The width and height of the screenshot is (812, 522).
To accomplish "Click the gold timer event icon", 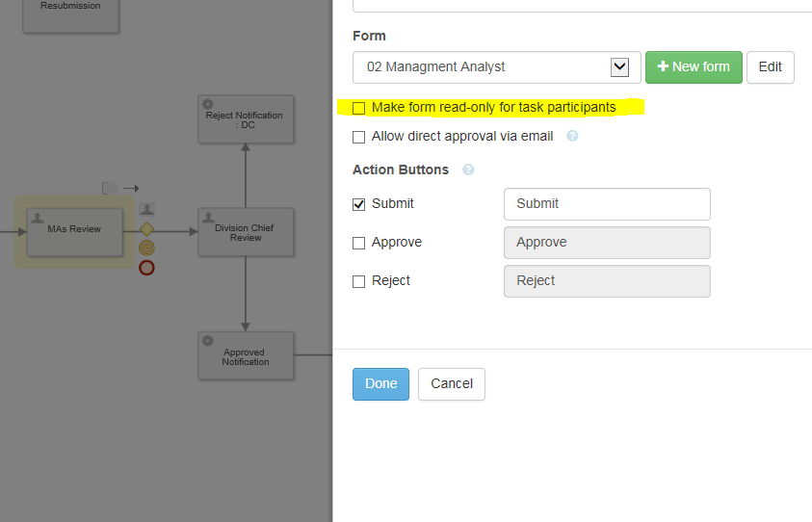I will (146, 248).
